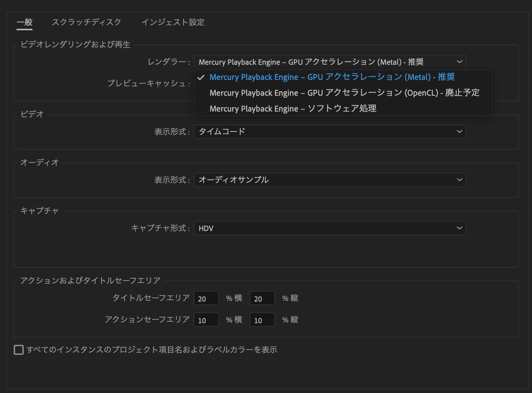532x393 pixels.
Task: Click the checkmark icon beside Metal option
Action: coord(201,77)
